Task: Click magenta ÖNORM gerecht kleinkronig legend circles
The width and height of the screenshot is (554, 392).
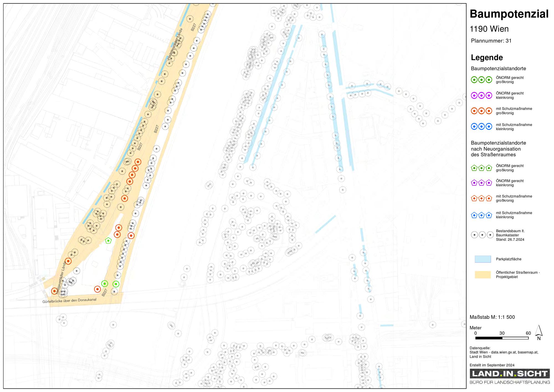Action: [x=481, y=96]
